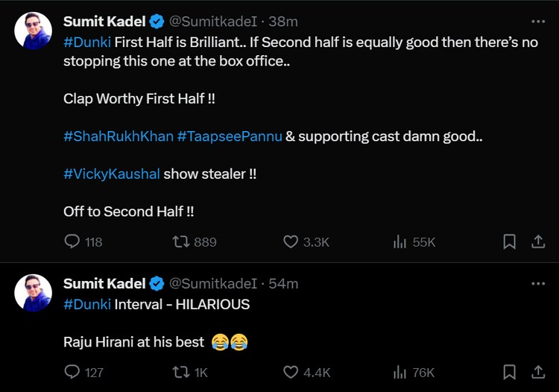Viewport: 559px width, 392px height.
Task: View analytics of the Interval tweet
Action: pyautogui.click(x=400, y=371)
